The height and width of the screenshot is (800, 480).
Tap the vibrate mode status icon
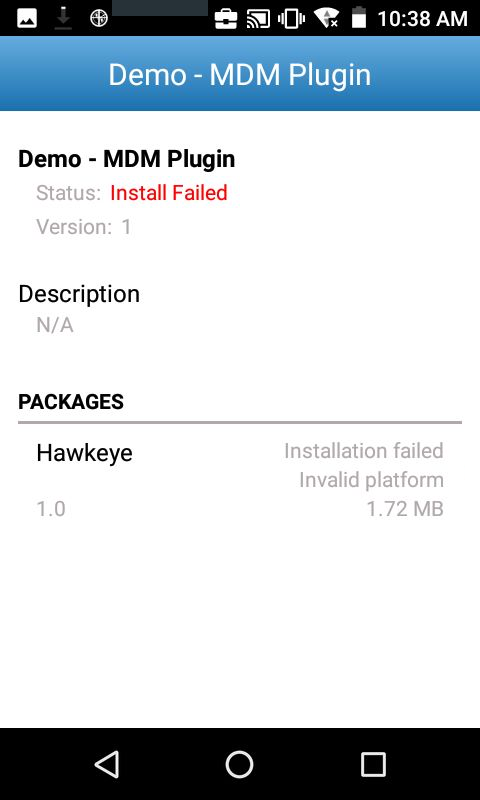tap(291, 19)
